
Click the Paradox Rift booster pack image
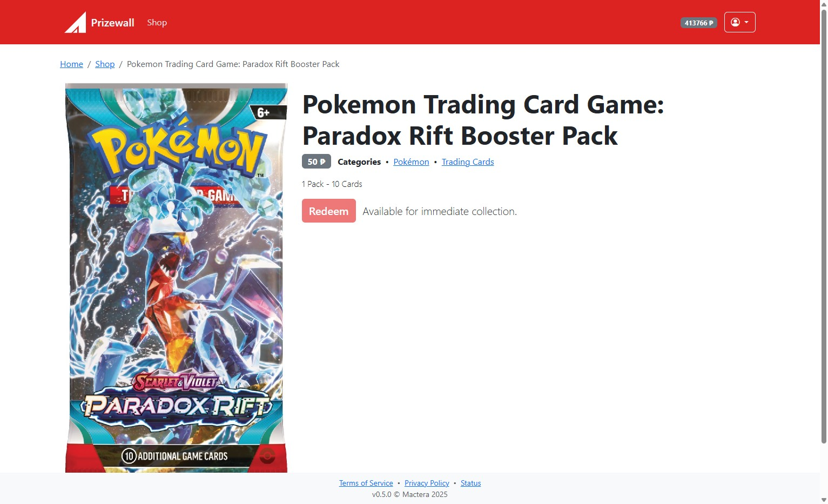pyautogui.click(x=176, y=278)
